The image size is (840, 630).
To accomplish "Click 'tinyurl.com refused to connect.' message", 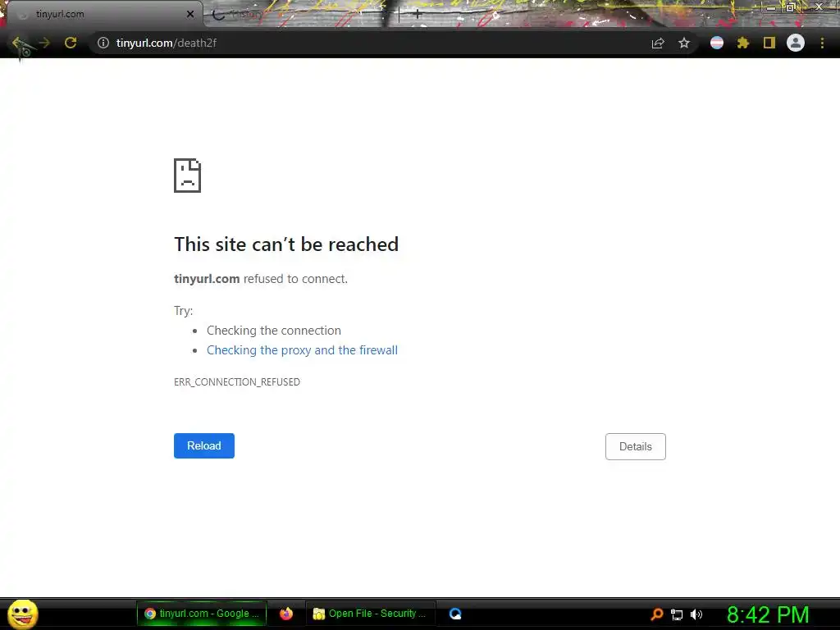I will [261, 279].
